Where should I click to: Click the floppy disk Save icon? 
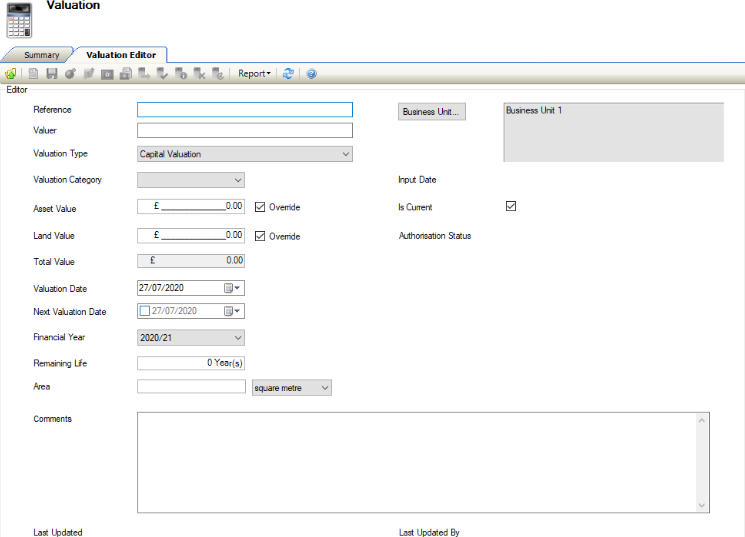pos(52,74)
